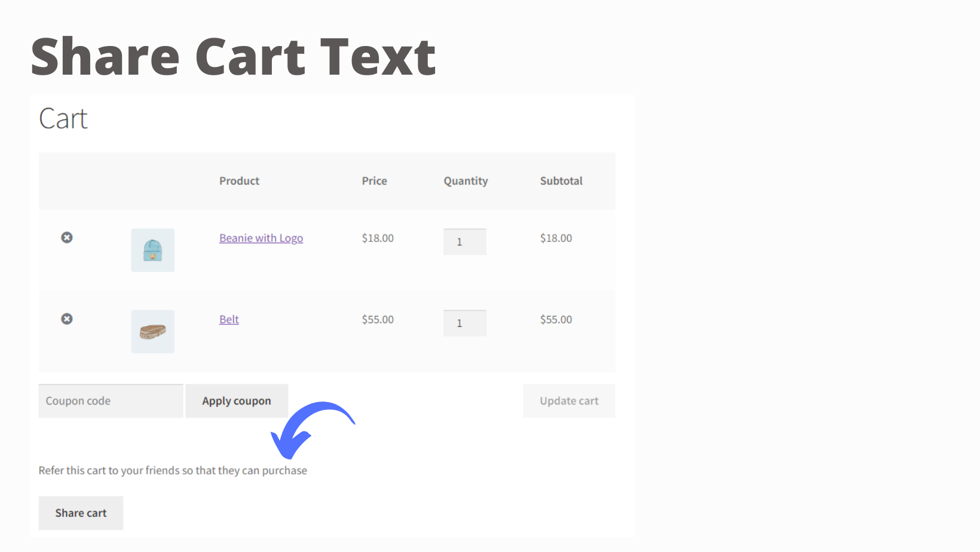Remove Beanie with Logo from the cart
Viewport: 980px width, 552px height.
pyautogui.click(x=66, y=237)
